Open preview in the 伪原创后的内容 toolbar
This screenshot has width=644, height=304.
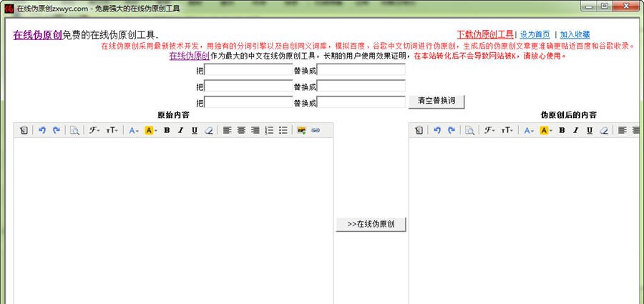coord(469,130)
